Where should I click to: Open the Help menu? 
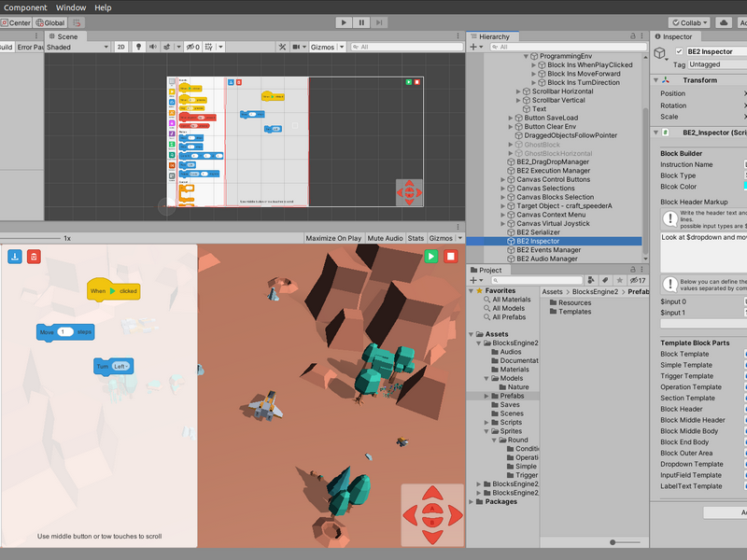[x=103, y=7]
